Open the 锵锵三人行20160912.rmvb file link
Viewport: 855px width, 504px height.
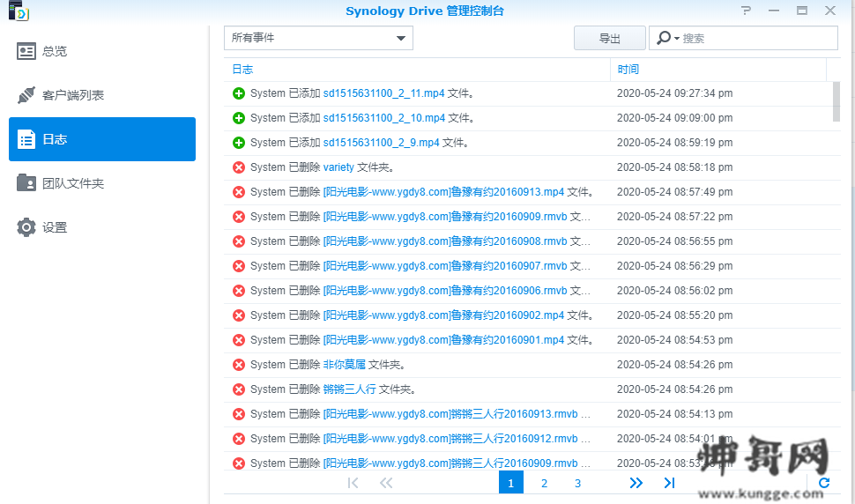click(x=450, y=439)
